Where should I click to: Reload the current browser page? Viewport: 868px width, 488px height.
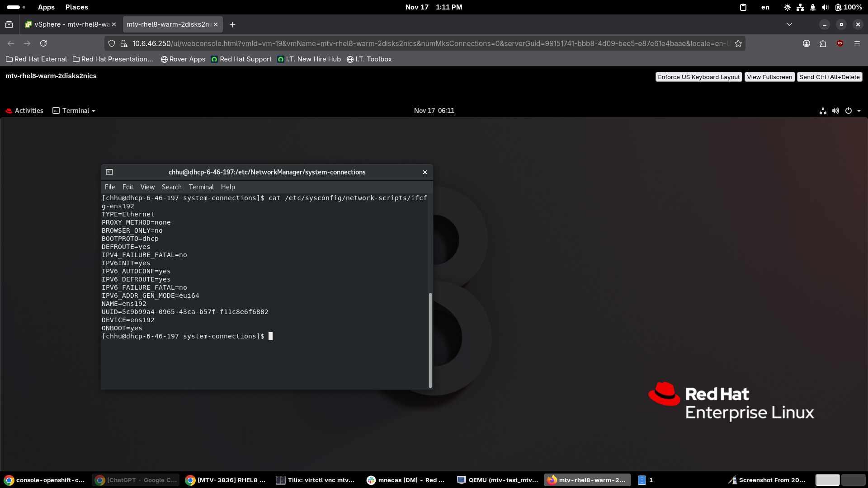point(43,43)
